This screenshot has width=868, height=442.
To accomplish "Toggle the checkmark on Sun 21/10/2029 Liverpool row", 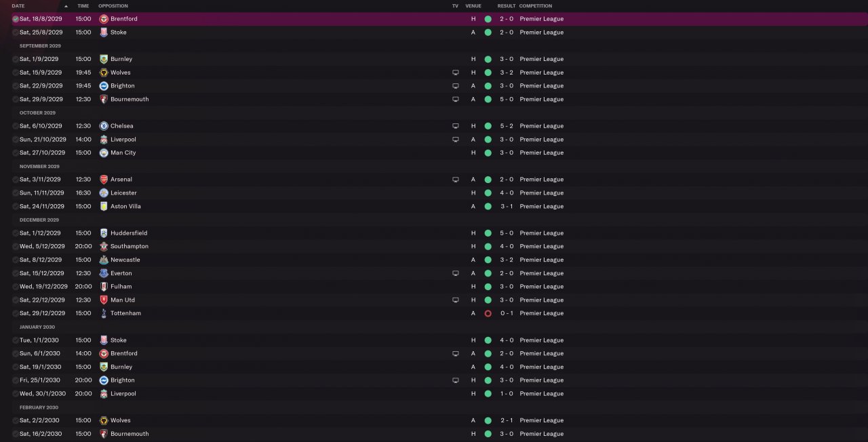I will 16,140.
